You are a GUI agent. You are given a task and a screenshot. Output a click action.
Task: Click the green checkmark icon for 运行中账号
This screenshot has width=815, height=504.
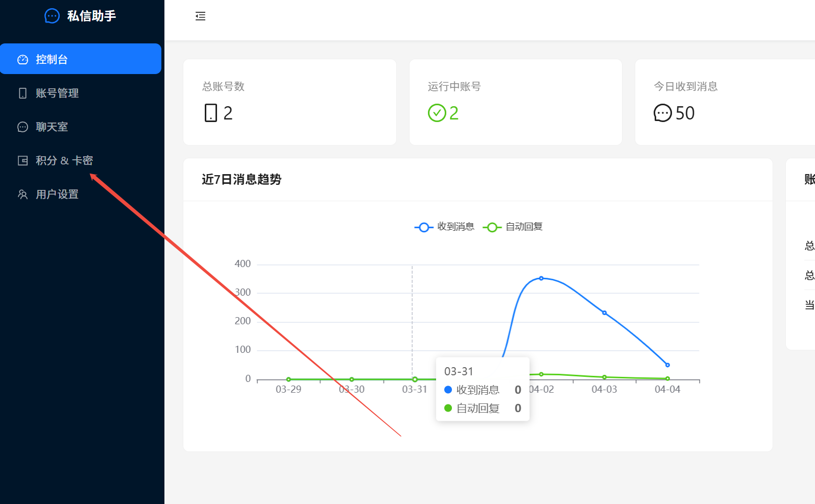(437, 113)
